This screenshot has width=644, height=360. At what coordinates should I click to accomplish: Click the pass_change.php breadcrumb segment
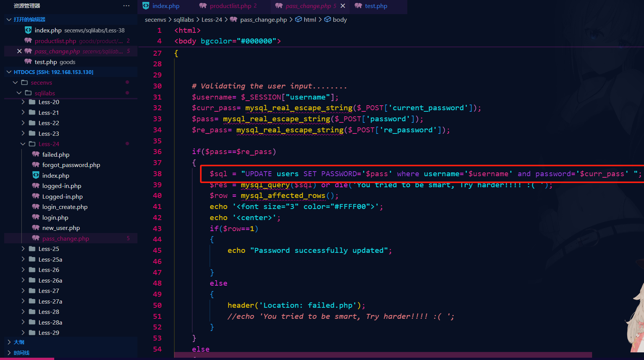click(x=263, y=19)
